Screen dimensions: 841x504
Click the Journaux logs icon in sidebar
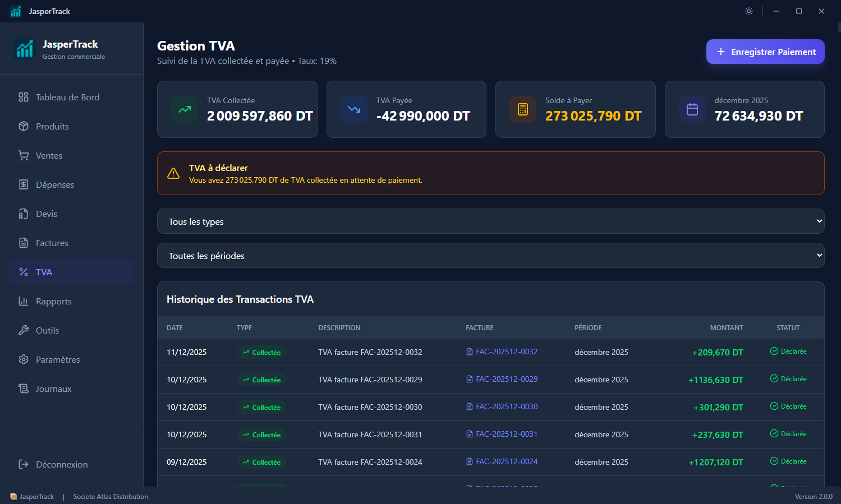coord(24,389)
